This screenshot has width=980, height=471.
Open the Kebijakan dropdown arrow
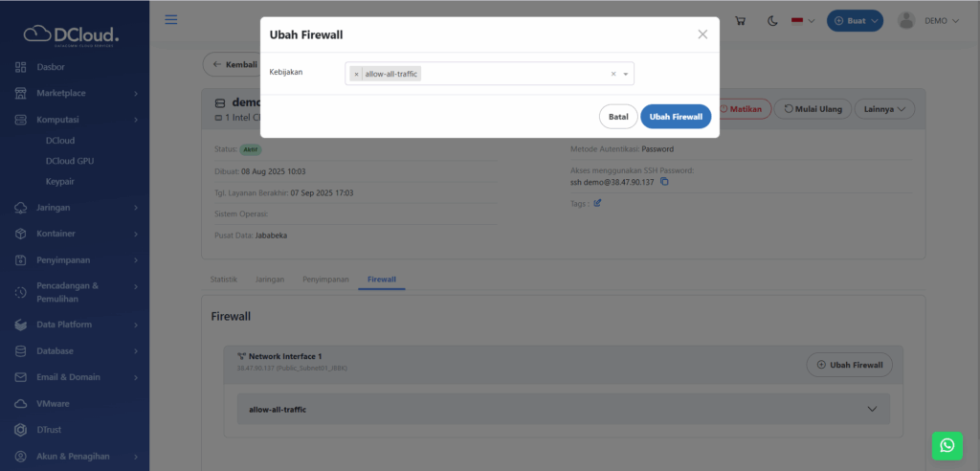point(626,74)
